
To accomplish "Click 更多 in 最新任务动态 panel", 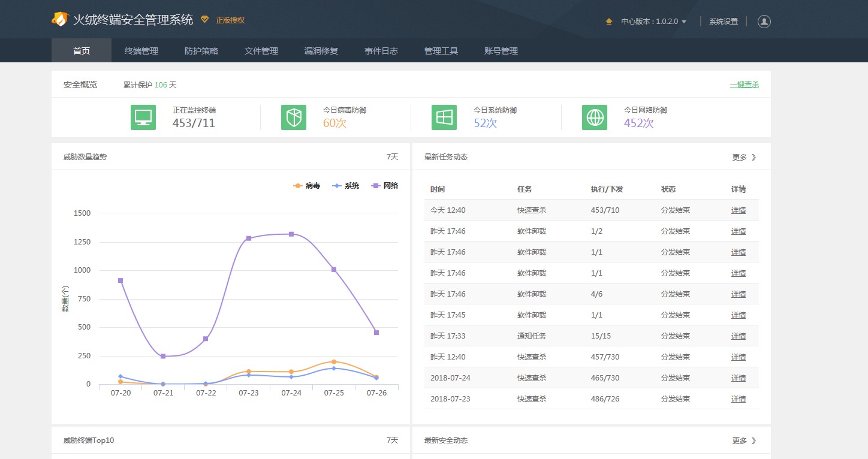I will point(745,157).
